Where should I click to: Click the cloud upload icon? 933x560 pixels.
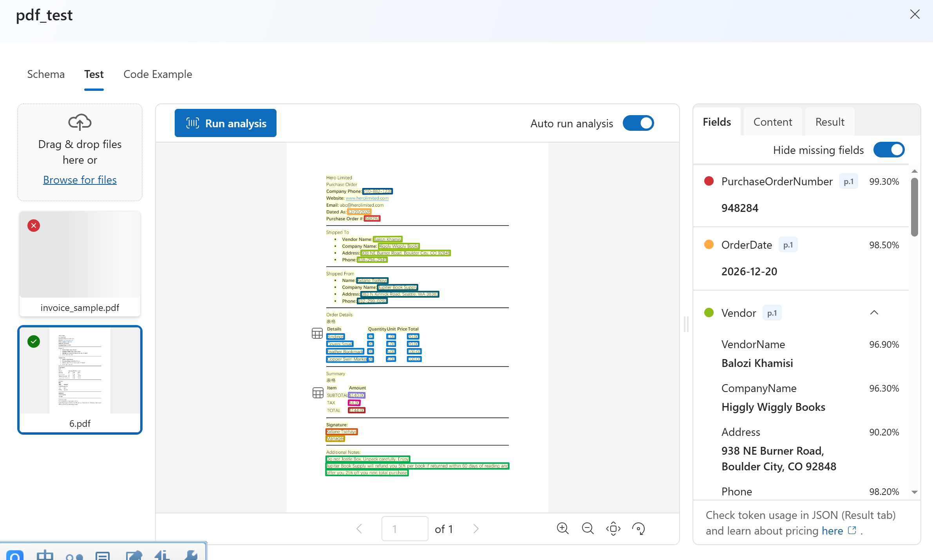(80, 123)
